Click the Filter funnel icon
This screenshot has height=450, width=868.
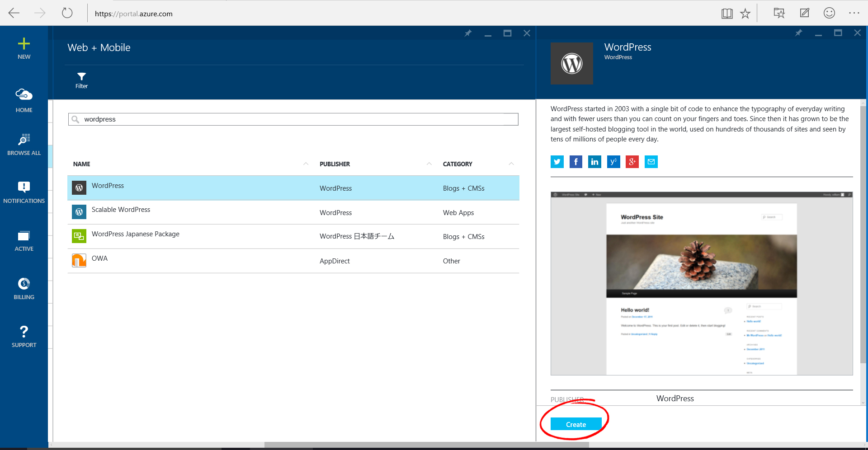click(x=81, y=76)
